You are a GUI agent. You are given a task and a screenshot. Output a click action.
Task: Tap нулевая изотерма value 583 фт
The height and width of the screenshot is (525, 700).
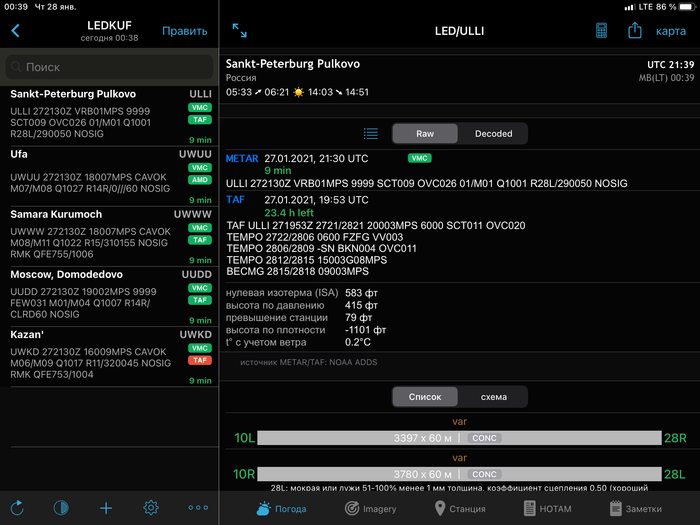click(x=361, y=293)
